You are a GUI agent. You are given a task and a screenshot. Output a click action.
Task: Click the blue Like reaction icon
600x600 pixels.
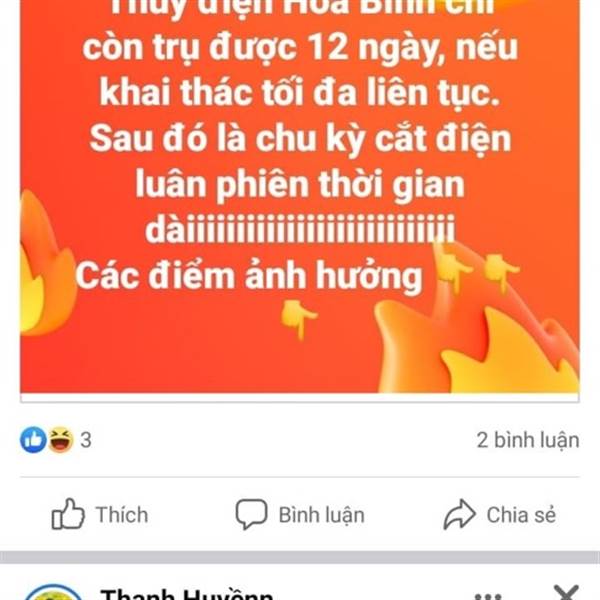(33, 440)
